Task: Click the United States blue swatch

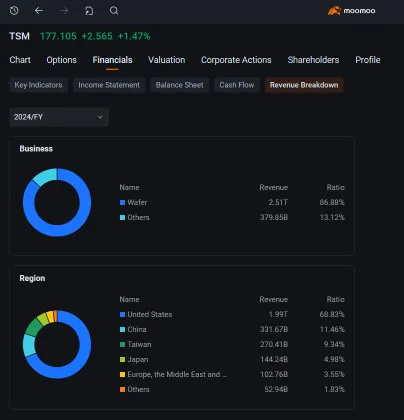Action: (122, 314)
